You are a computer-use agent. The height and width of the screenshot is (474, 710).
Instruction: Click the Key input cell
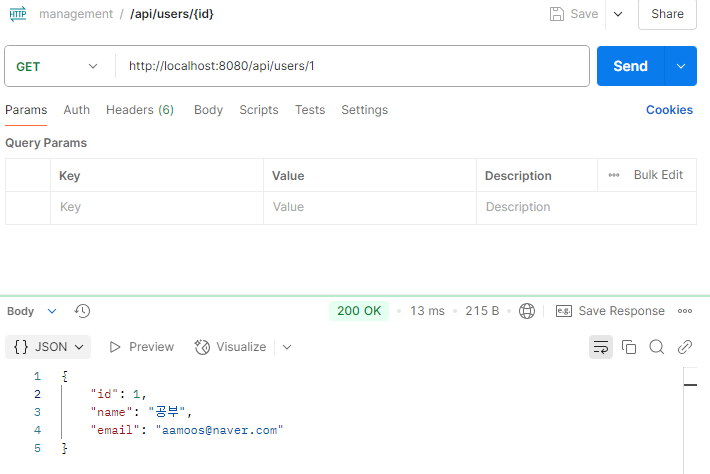tap(157, 207)
